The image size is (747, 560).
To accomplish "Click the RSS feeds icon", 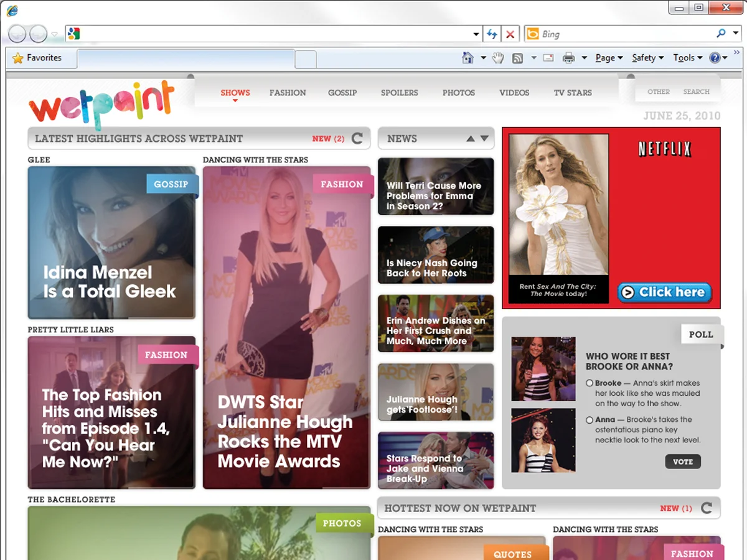I will pyautogui.click(x=517, y=58).
